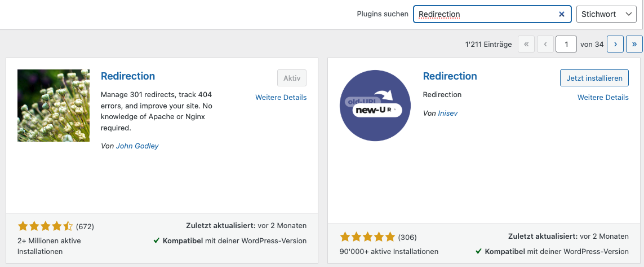
Task: Click Jetzt installieren for the Inisev plugin
Action: [x=594, y=78]
